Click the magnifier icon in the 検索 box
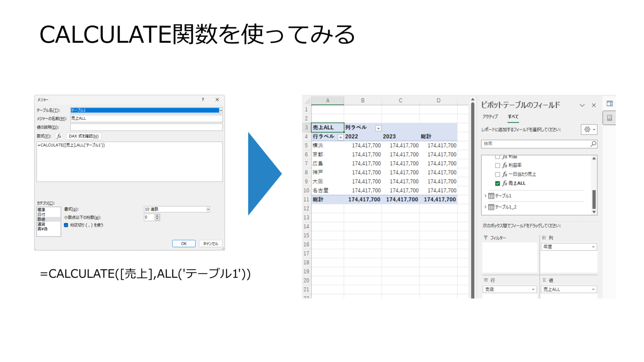 pos(593,144)
